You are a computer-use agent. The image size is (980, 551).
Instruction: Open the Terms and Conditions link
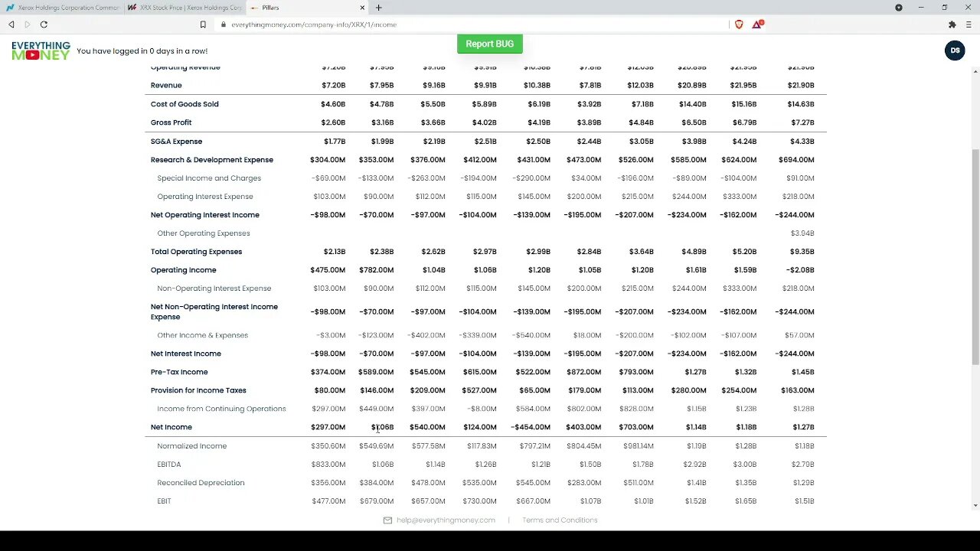[560, 520]
